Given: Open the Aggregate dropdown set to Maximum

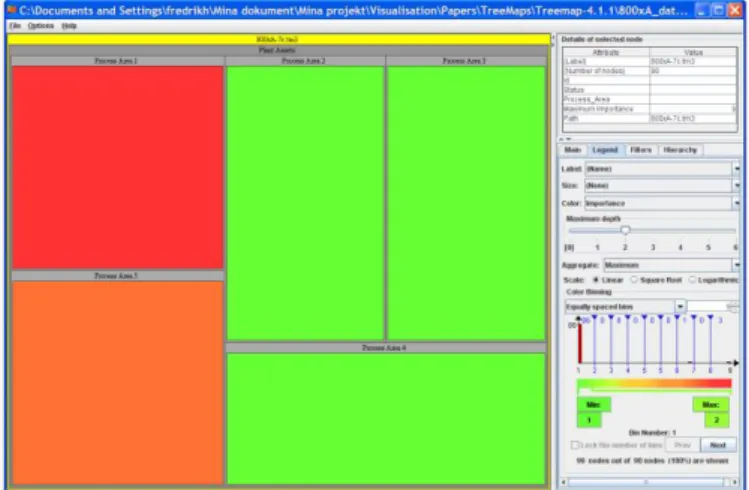Looking at the screenshot, I should (x=672, y=265).
